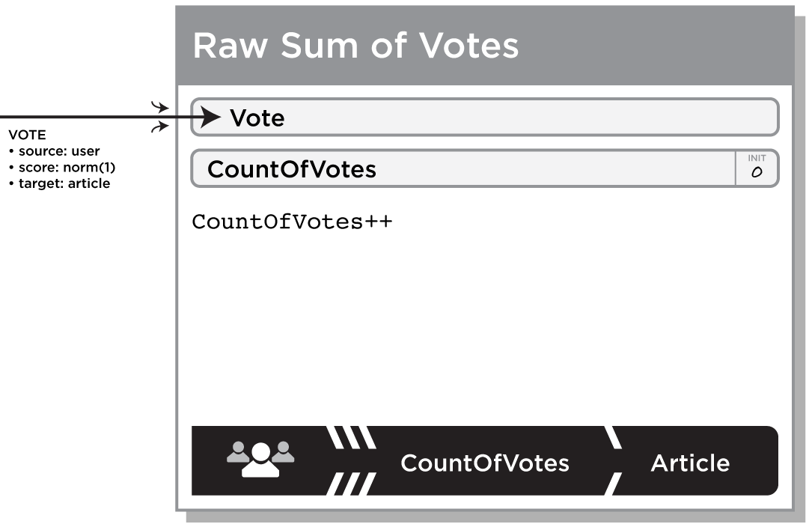Select the VOTE heading text
This screenshot has width=812, height=530.
point(28,135)
